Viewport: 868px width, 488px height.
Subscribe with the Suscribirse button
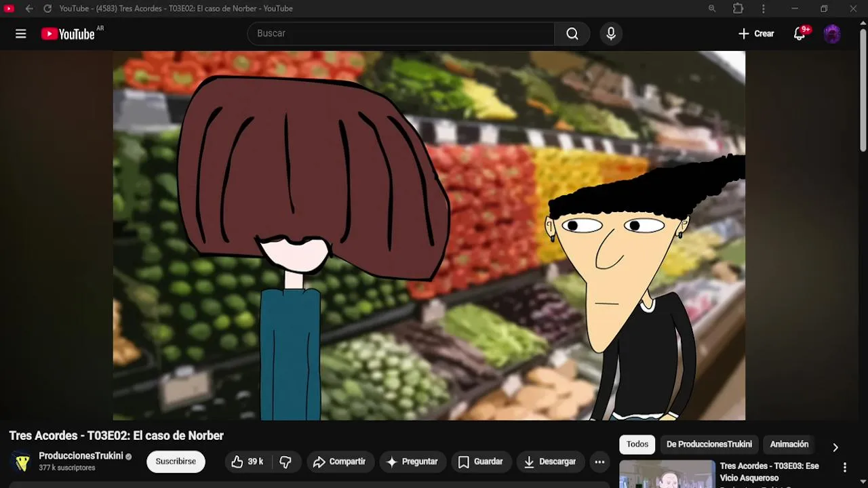[176, 462]
